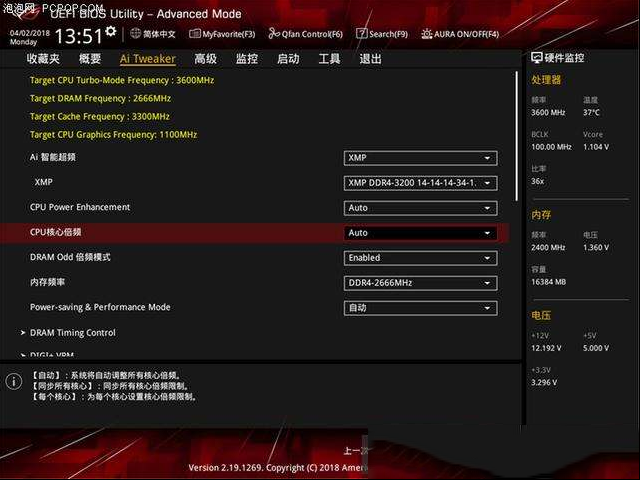This screenshot has width=640, height=480.
Task: Open the Ai 智能超频 XMP dropdown
Action: tap(420, 158)
